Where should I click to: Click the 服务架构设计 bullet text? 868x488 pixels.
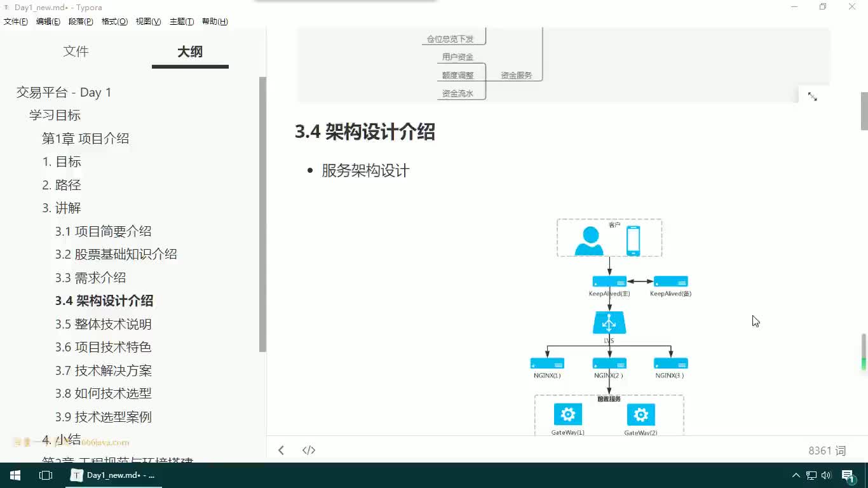[365, 170]
